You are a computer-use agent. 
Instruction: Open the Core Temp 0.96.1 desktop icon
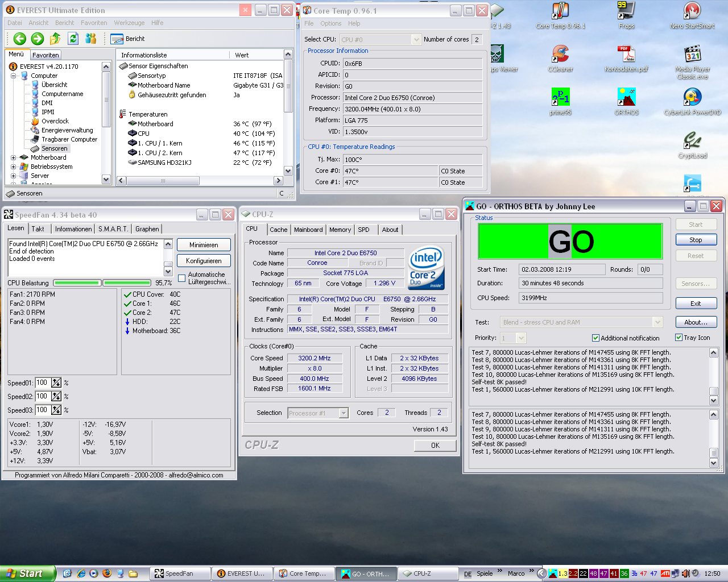click(560, 15)
